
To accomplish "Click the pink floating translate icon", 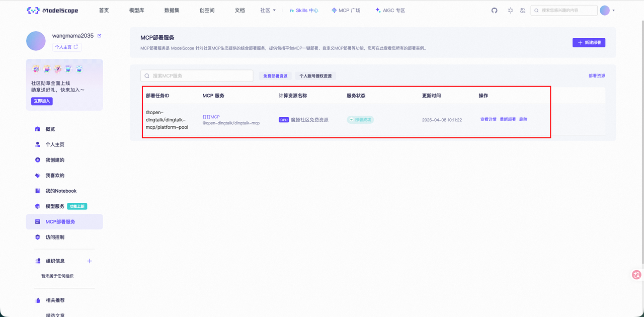I will (636, 275).
